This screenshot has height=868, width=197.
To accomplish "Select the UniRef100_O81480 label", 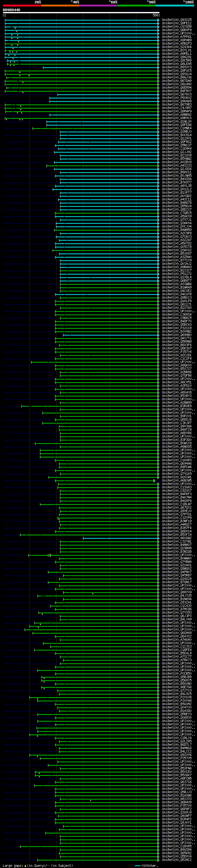I will coord(177,84).
